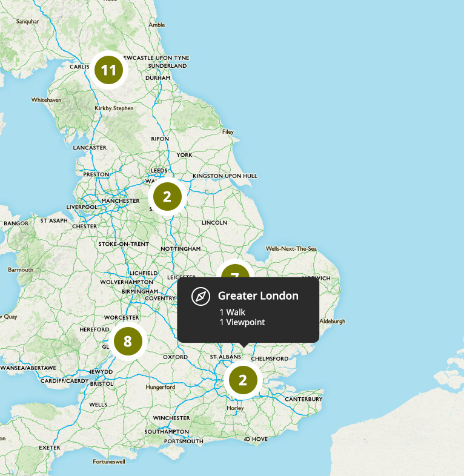Click the Wells-Next-The-Sea town label

(x=291, y=249)
